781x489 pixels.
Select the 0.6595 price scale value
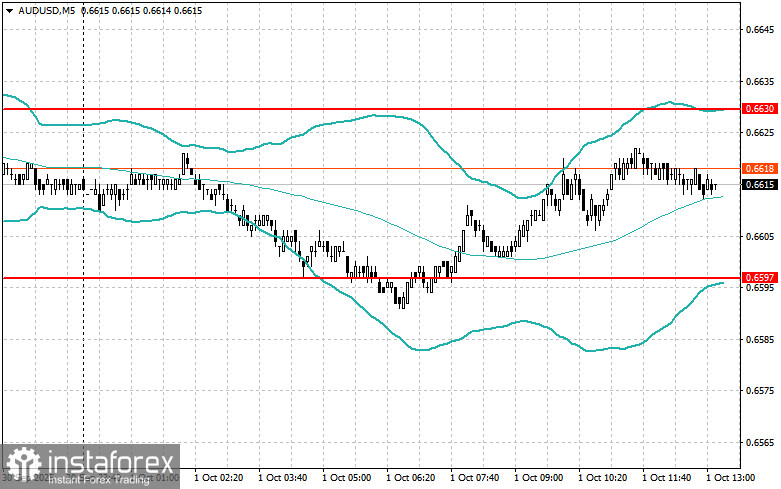coord(760,288)
